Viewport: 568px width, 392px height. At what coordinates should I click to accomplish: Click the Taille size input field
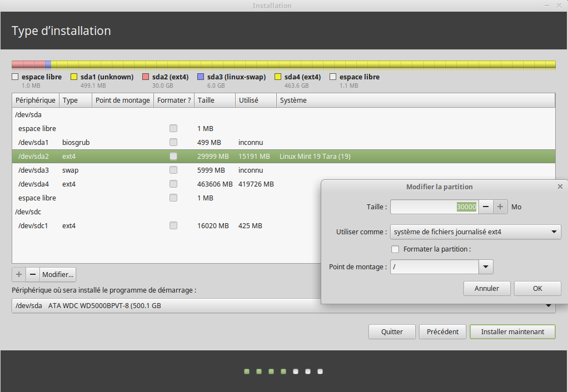click(434, 207)
